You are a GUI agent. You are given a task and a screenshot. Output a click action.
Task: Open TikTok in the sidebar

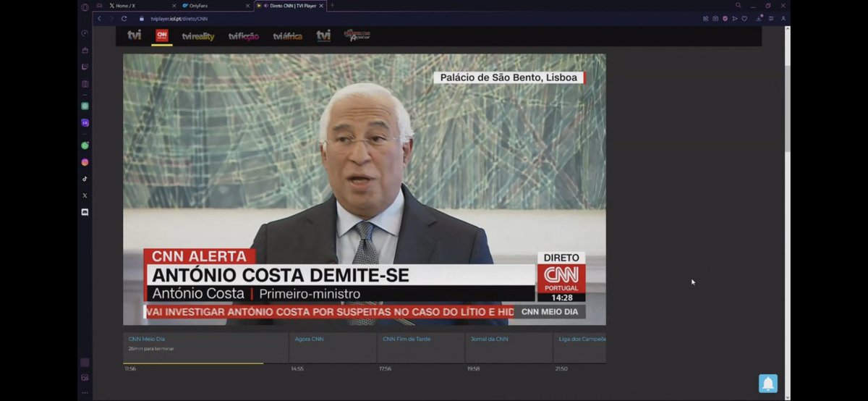coord(85,179)
